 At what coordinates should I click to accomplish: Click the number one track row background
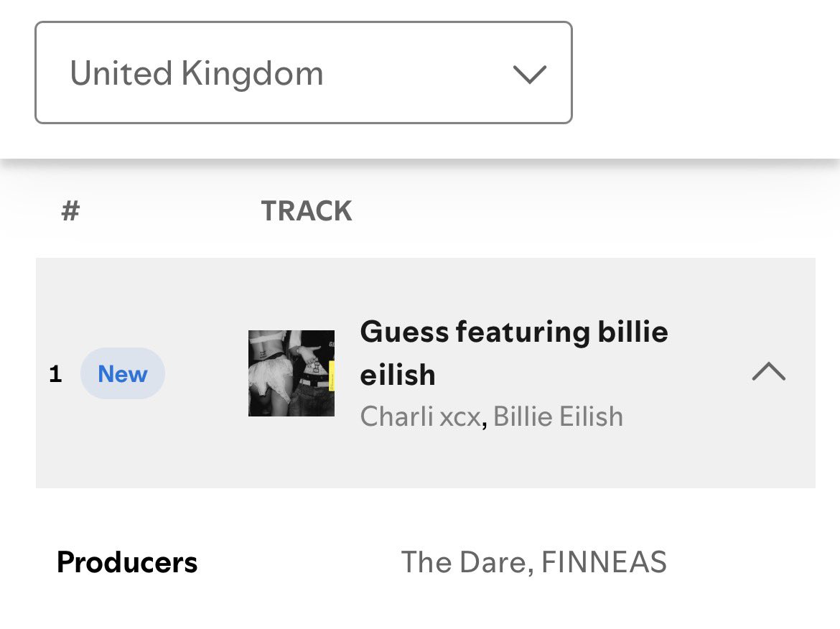pos(425,373)
